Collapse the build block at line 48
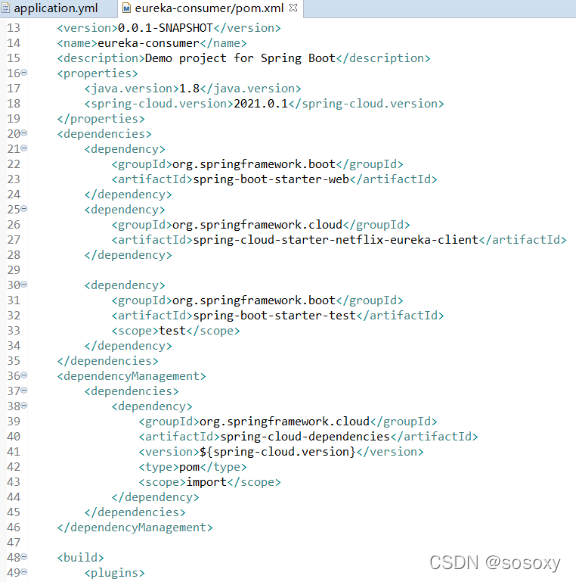576x582 pixels. click(x=24, y=557)
